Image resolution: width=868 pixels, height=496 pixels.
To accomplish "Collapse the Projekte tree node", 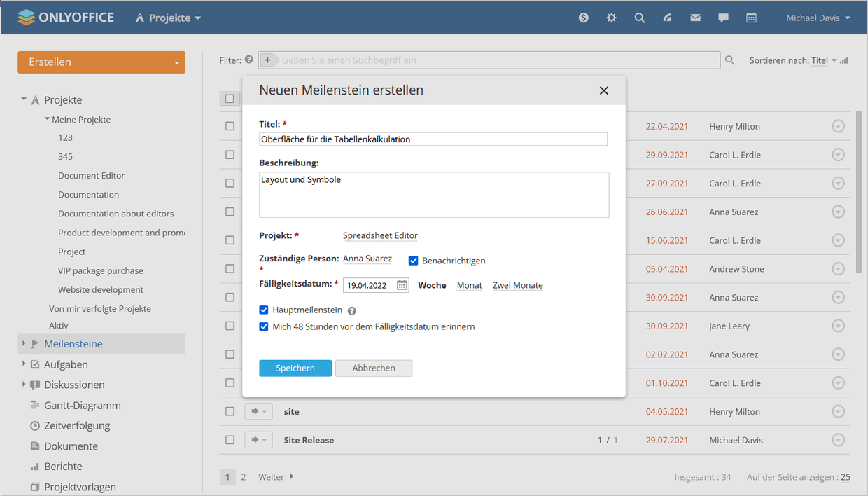I will click(24, 99).
